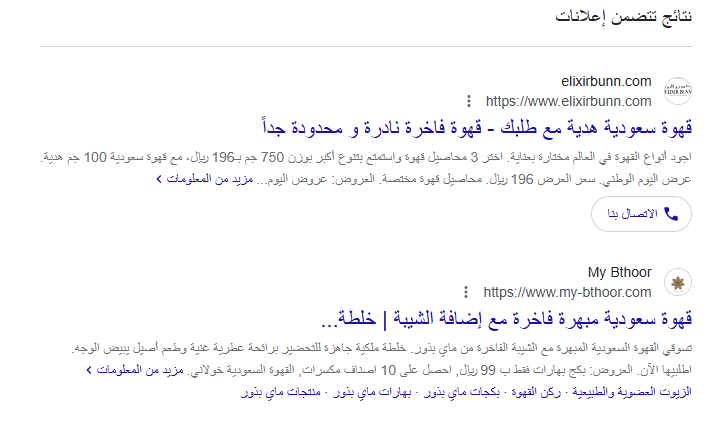Open the My Bthoor ad headline link
This screenshot has width=707, height=423.
coord(506,319)
